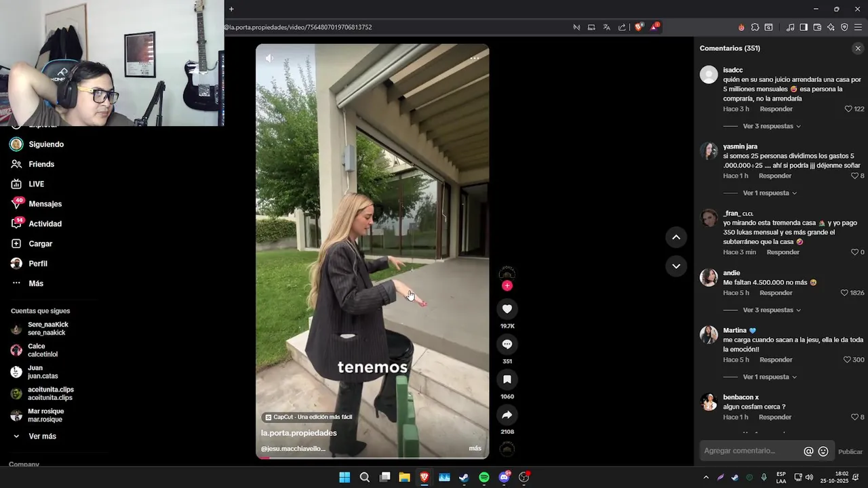Save video using the bookmark icon
Screen dimensions: 868x488
click(x=507, y=380)
